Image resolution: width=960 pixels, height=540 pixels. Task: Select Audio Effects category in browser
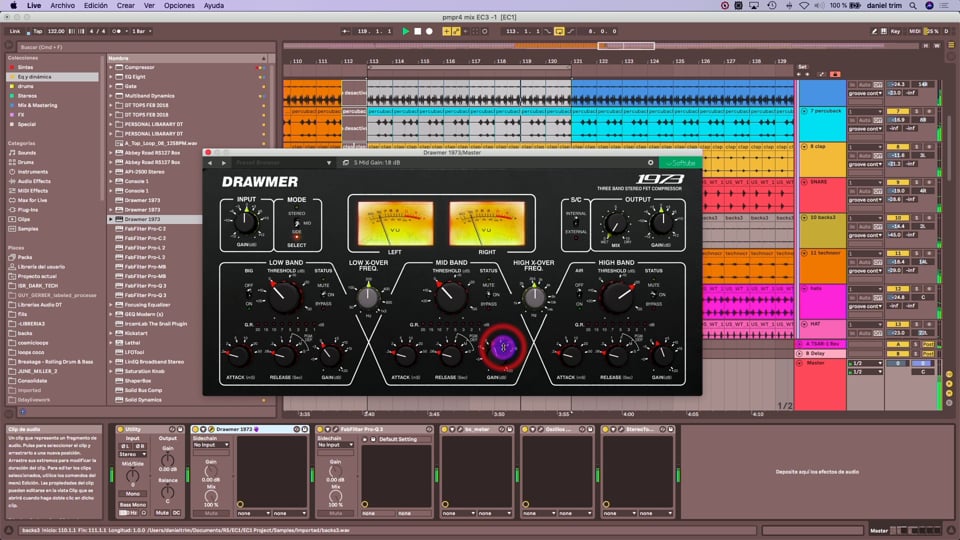34,181
